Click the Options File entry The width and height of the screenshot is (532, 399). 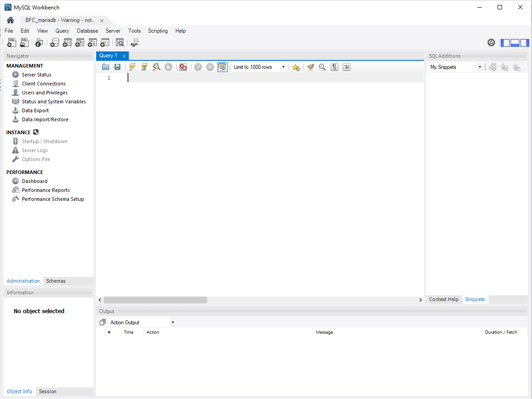click(x=36, y=159)
